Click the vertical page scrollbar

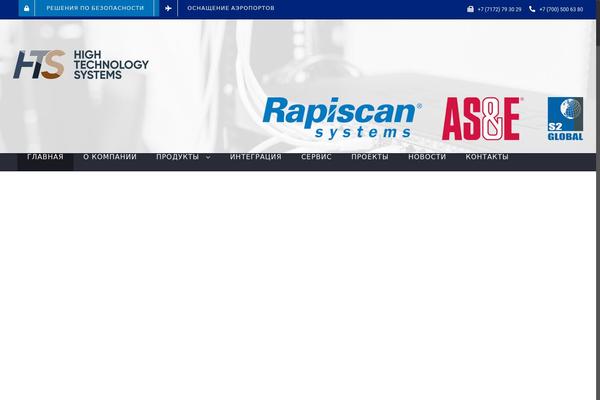pos(598,200)
